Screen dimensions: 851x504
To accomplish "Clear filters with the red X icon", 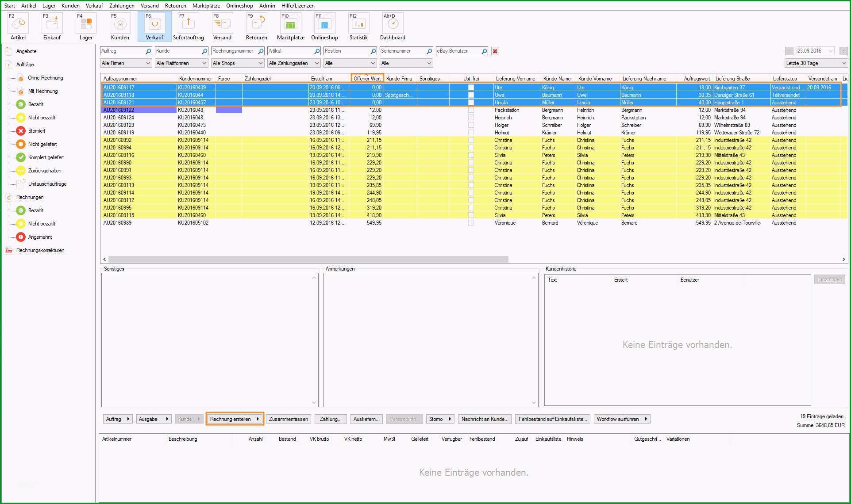I will tap(495, 51).
